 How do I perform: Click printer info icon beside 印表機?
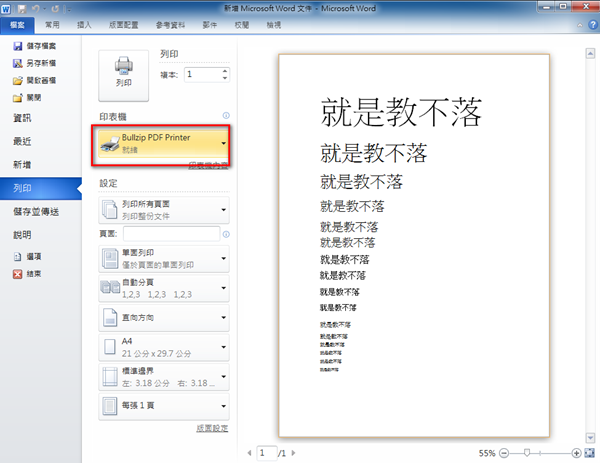click(x=226, y=116)
